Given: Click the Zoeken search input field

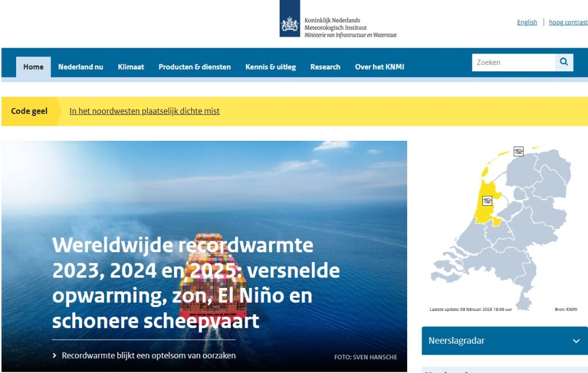Looking at the screenshot, I should 513,62.
